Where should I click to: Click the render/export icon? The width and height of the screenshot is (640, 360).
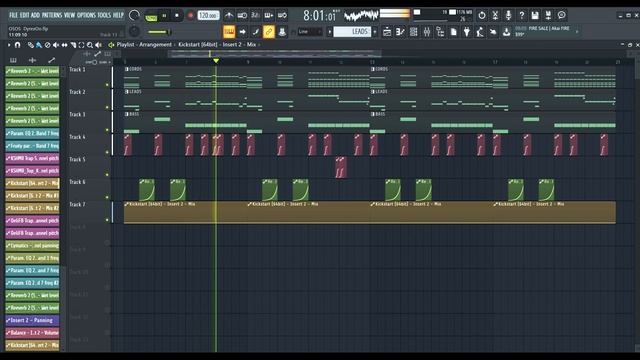548,16
